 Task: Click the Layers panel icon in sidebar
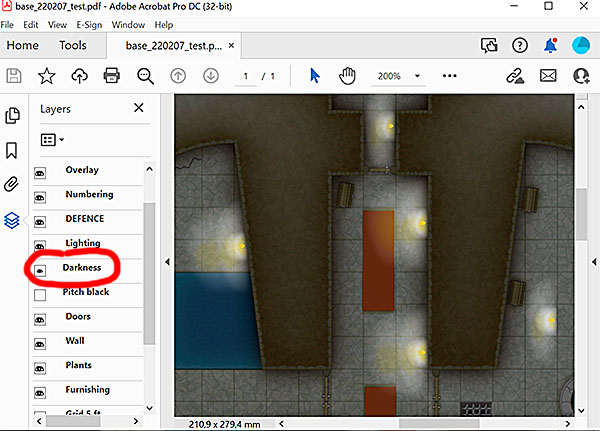tap(13, 220)
